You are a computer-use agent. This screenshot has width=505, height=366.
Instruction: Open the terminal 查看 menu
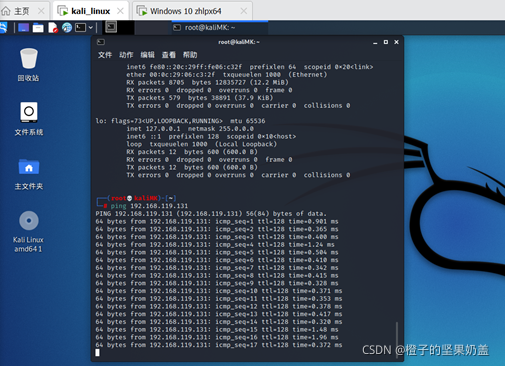(169, 55)
